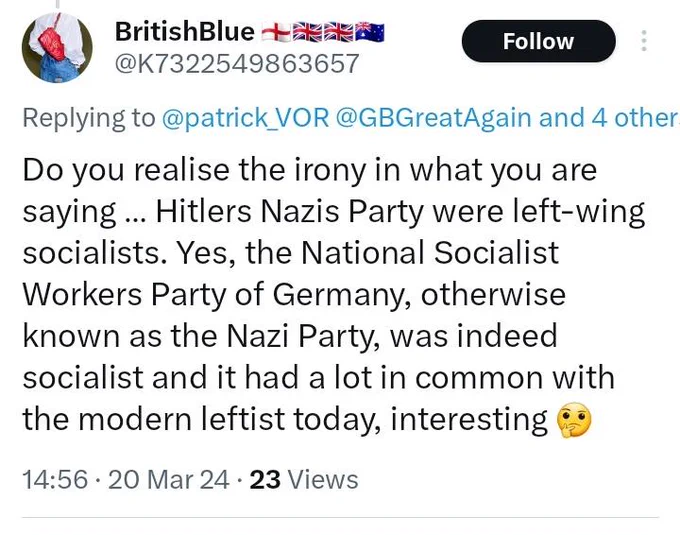This screenshot has width=680, height=535.
Task: Click the 'Do you realise the irony' line
Action: click(x=310, y=170)
